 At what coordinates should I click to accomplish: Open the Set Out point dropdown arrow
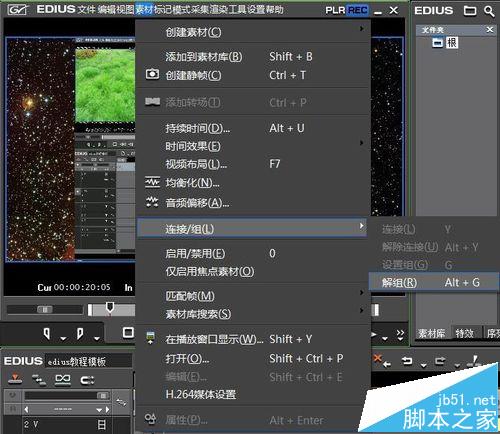97,339
